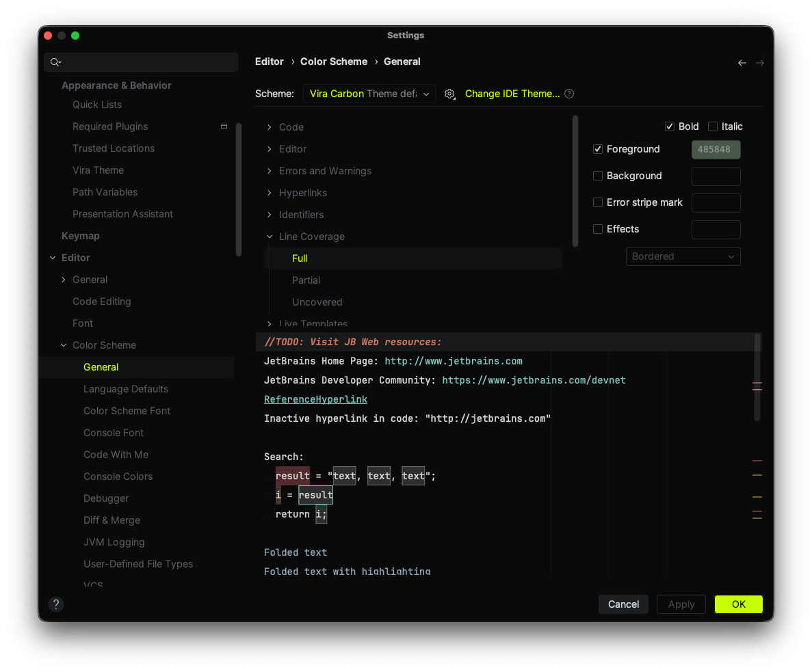Click the Background color swatch

[716, 176]
